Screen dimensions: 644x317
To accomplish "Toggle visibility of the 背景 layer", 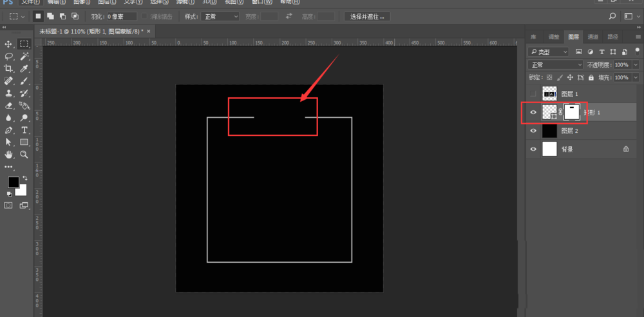I will click(533, 149).
